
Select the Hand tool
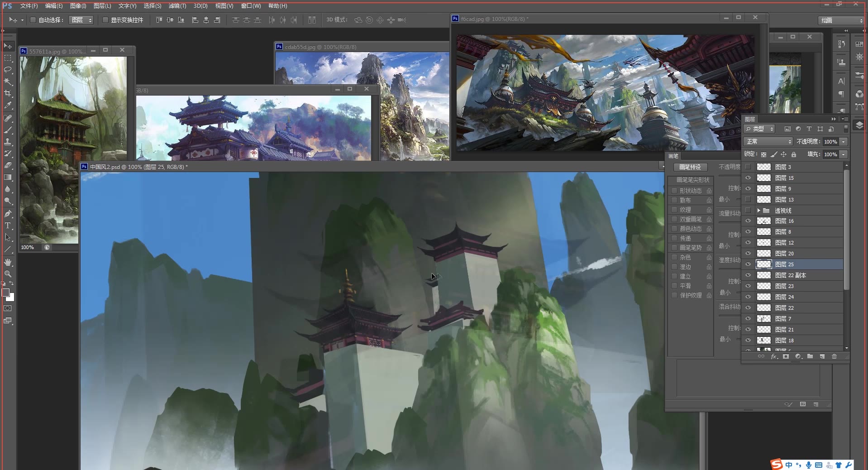(8, 262)
